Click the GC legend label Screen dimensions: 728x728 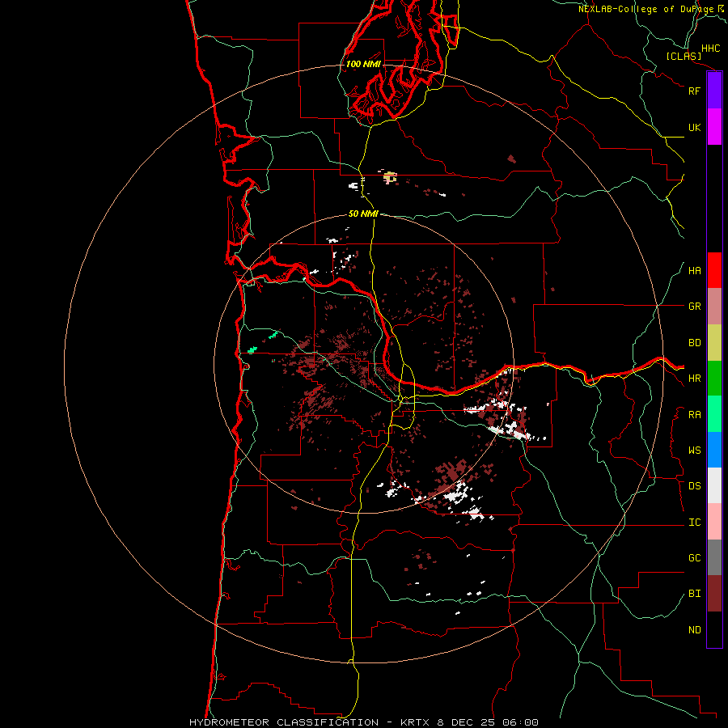click(694, 558)
